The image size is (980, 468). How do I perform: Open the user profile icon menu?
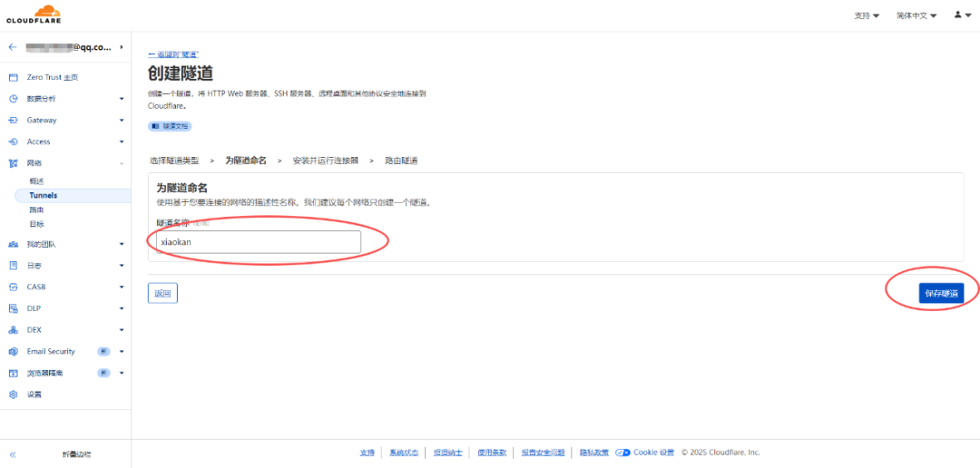click(963, 15)
